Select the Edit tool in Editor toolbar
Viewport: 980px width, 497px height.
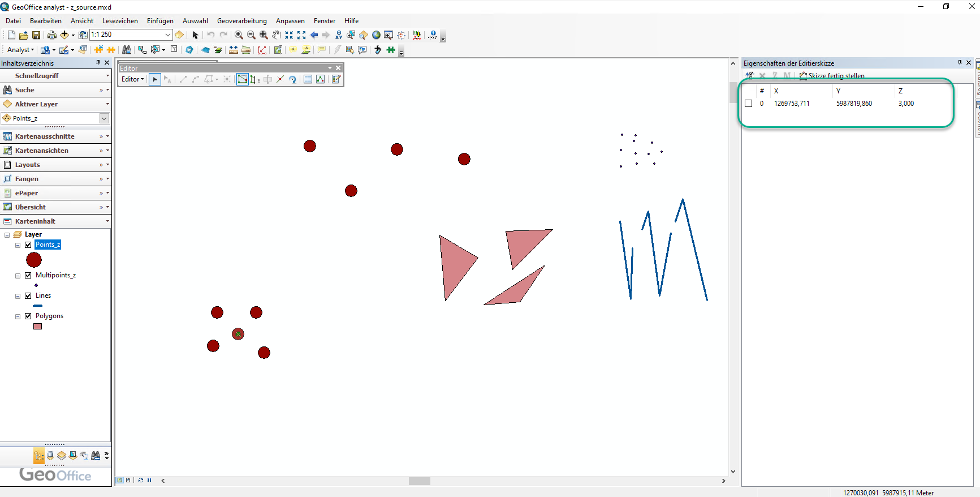coord(155,79)
